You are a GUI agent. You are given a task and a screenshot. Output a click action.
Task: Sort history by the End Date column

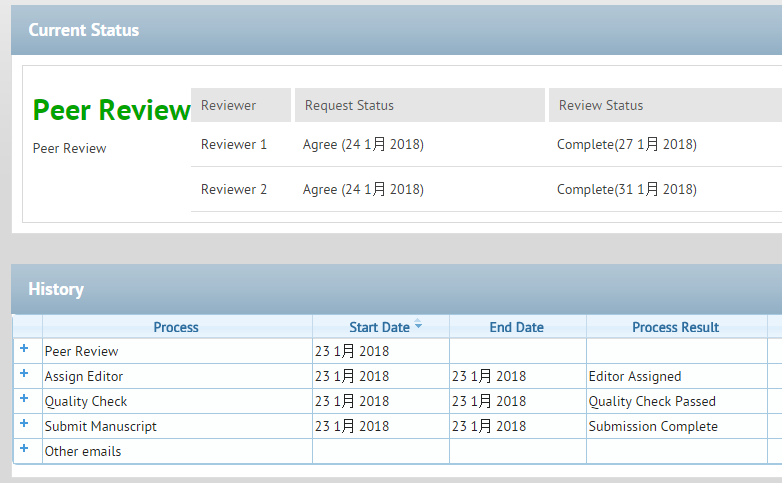(x=516, y=327)
